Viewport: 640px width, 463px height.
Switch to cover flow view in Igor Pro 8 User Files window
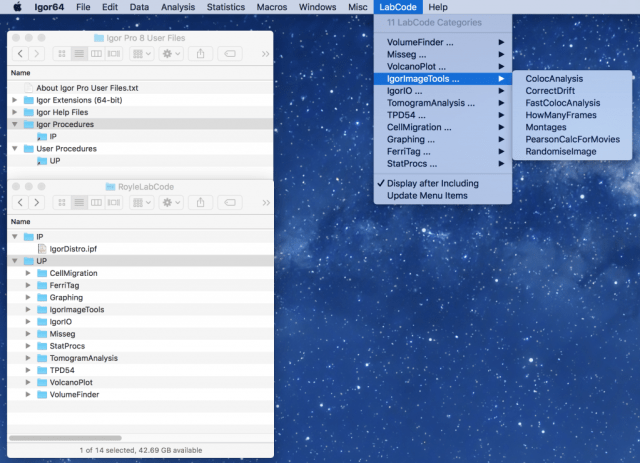click(113, 53)
